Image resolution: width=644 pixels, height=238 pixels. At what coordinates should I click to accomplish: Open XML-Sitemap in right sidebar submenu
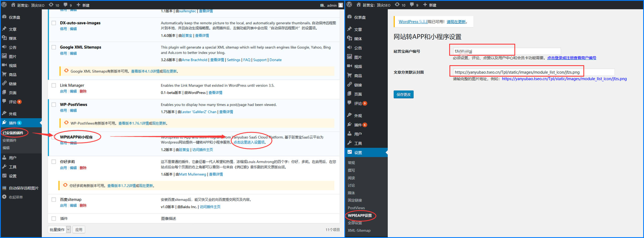[359, 231]
